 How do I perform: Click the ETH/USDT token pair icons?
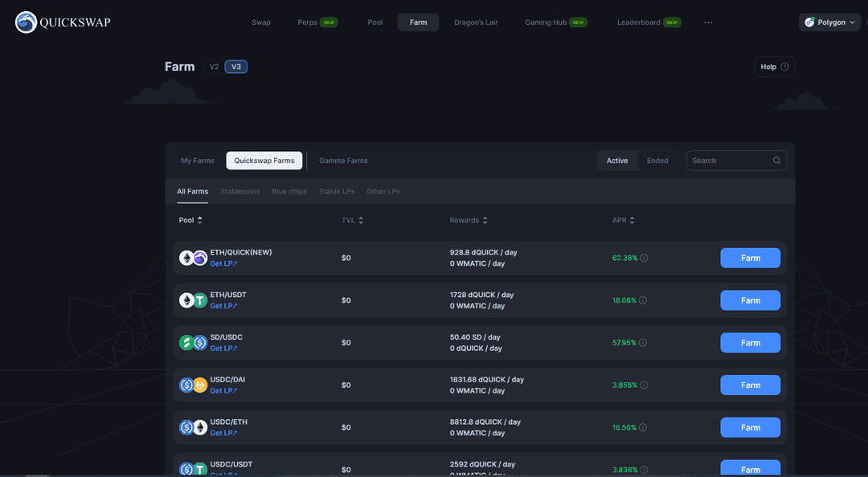[192, 300]
